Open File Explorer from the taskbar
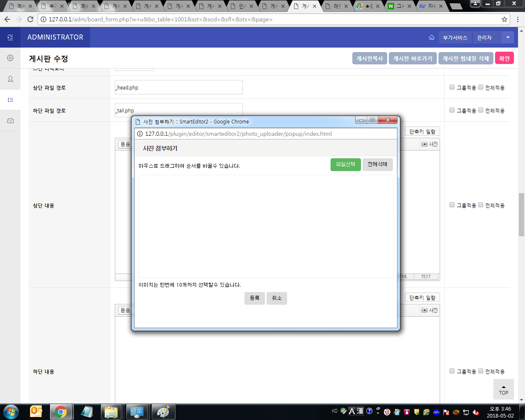Screen dimensions: 525x420 click(x=111, y=412)
